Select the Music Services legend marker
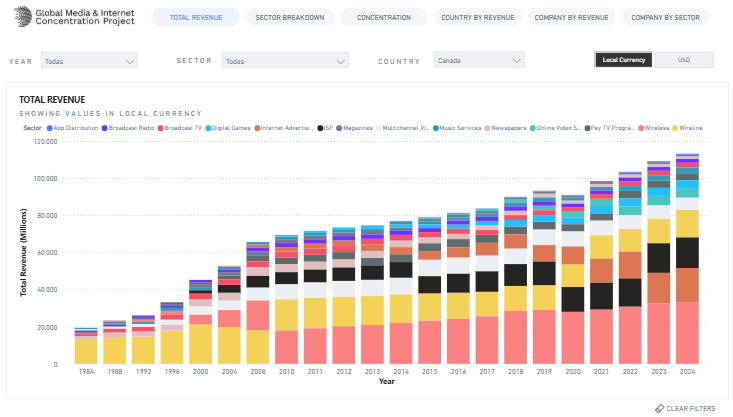This screenshot has height=417, width=733. pyautogui.click(x=435, y=128)
